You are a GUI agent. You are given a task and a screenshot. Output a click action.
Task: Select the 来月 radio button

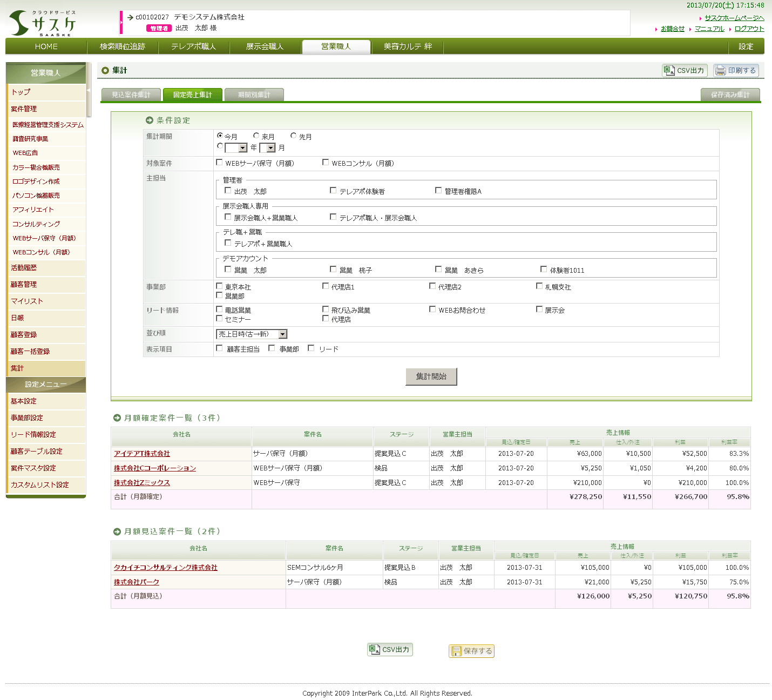click(256, 136)
